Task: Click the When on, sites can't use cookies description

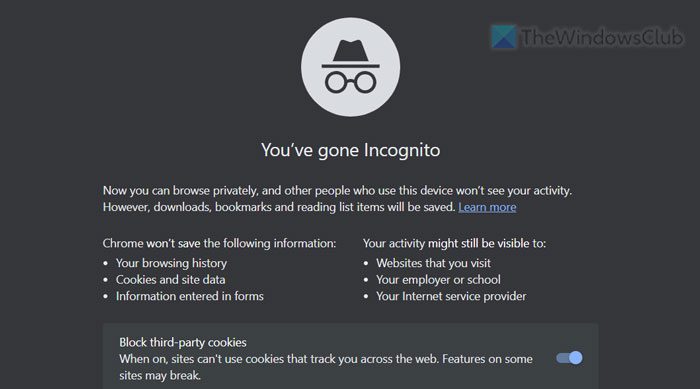Action: tap(326, 367)
